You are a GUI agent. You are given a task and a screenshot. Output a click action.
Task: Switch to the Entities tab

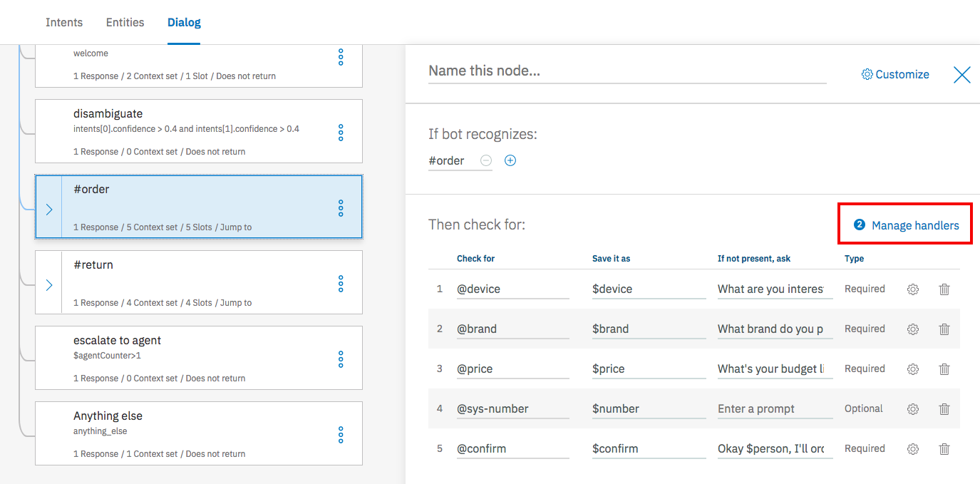point(125,22)
